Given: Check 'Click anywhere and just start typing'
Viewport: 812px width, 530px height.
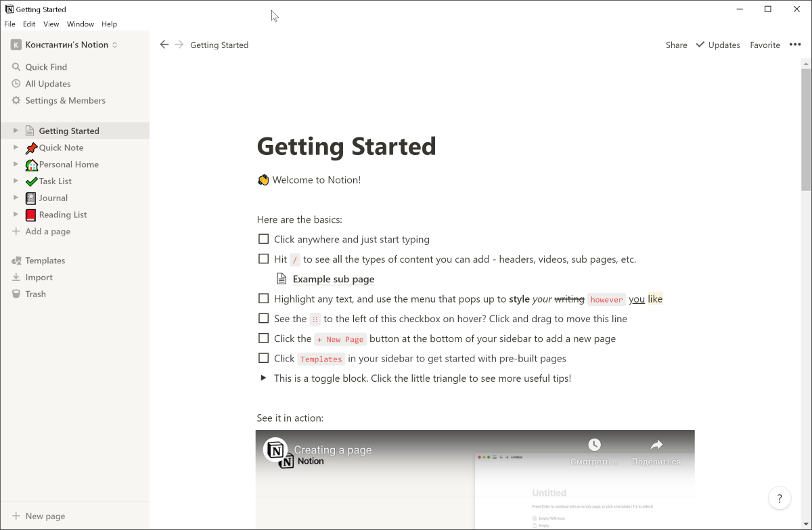Looking at the screenshot, I should coord(264,239).
